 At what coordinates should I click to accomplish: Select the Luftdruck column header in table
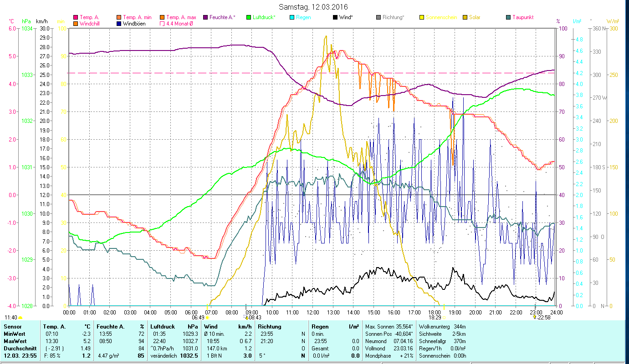click(x=162, y=327)
